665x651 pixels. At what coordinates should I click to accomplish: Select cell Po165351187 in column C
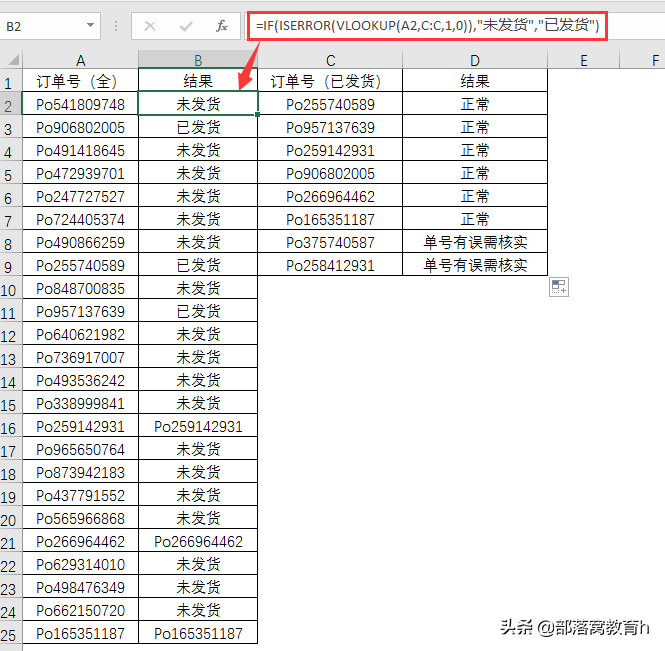pyautogui.click(x=330, y=219)
